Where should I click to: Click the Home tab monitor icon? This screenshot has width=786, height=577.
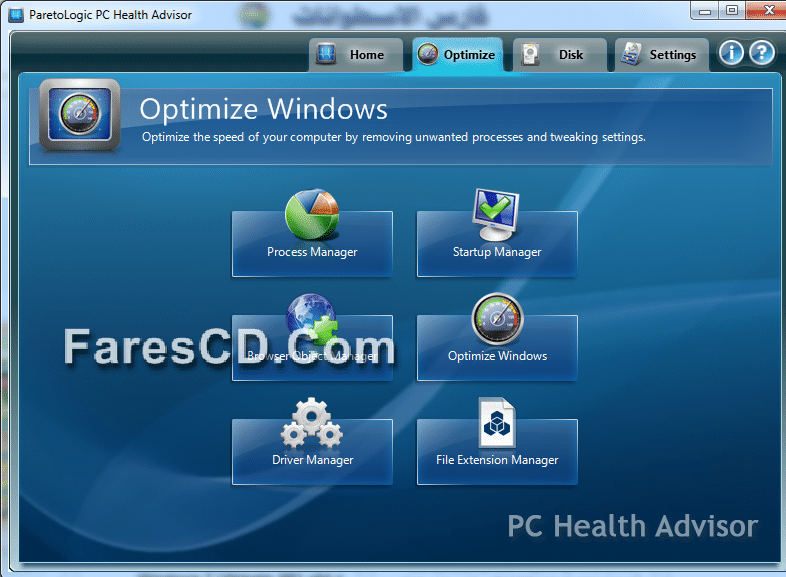pos(326,53)
